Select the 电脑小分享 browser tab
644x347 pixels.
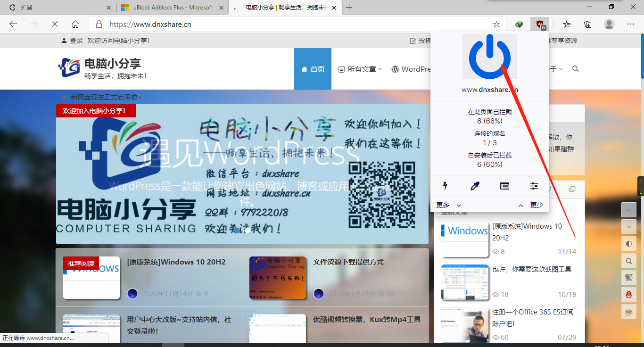285,8
